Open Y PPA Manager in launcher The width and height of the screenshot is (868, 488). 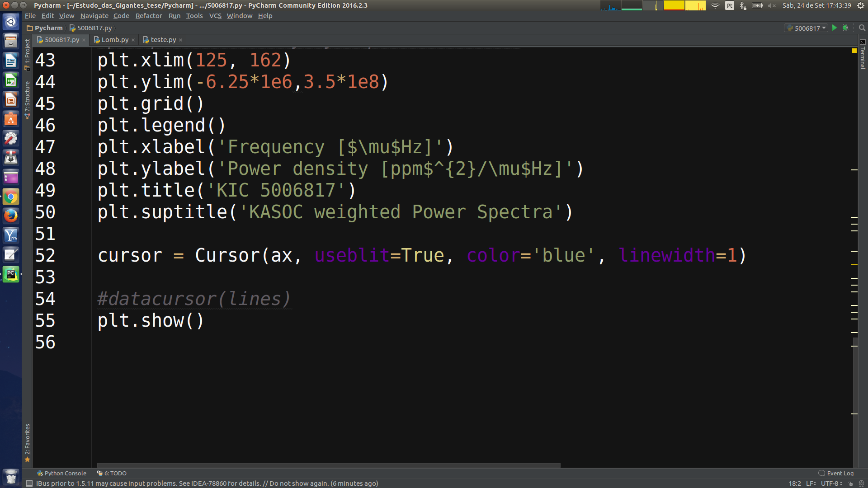click(x=11, y=235)
